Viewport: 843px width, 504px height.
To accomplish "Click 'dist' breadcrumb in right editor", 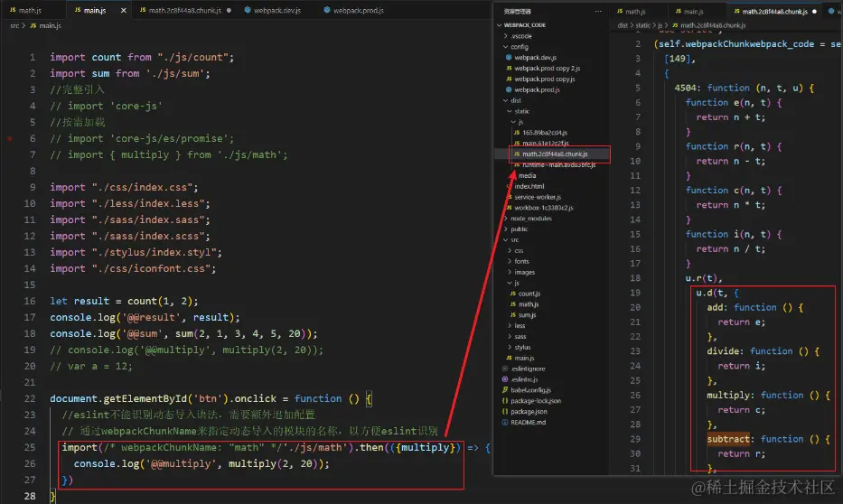I will coord(622,25).
